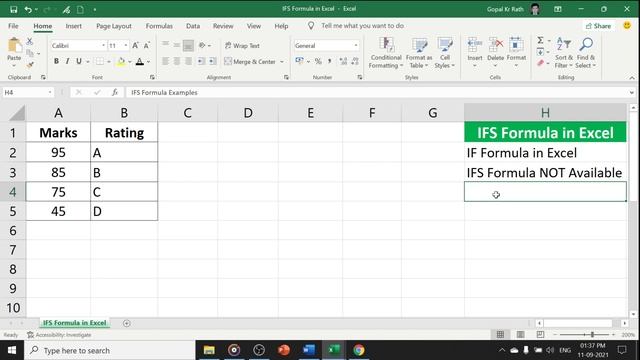640x360 pixels.
Task: Collapse the ribbon with the arrow
Action: 632,78
